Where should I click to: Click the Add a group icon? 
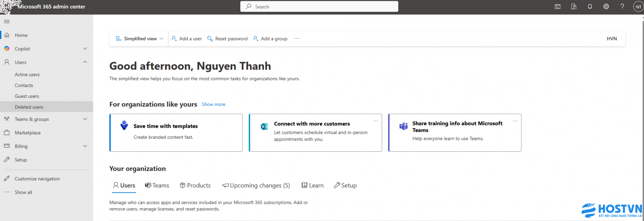(x=256, y=38)
